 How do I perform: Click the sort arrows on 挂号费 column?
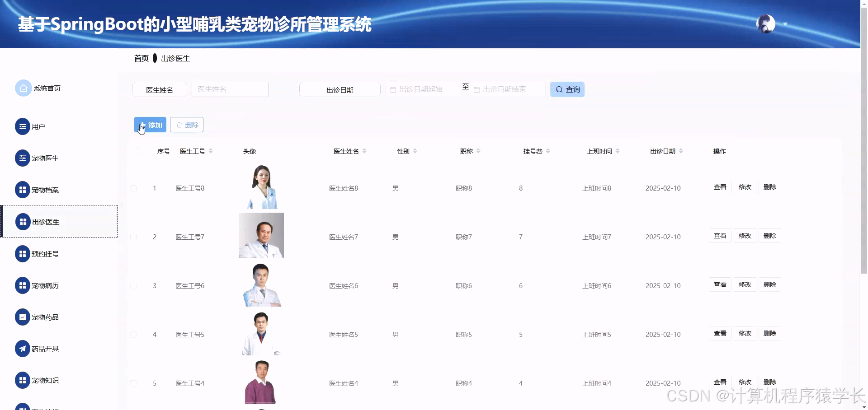tap(548, 151)
